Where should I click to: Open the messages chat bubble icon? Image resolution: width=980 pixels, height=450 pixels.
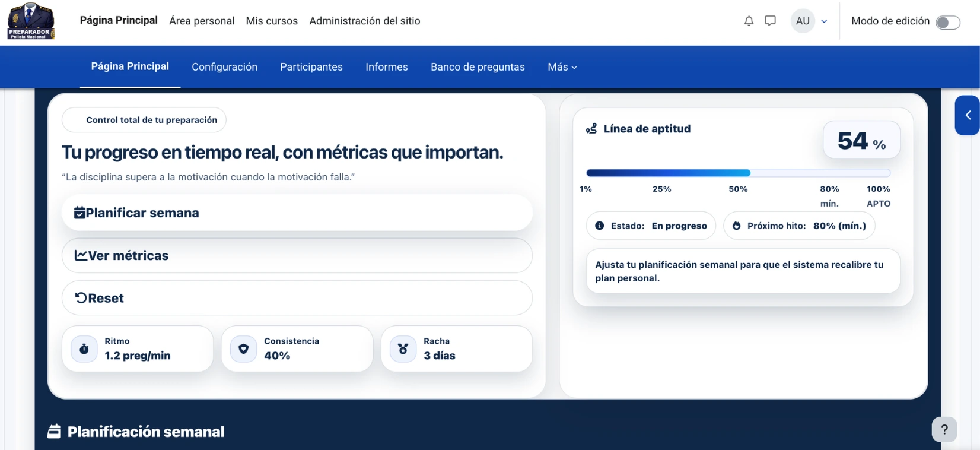point(770,21)
